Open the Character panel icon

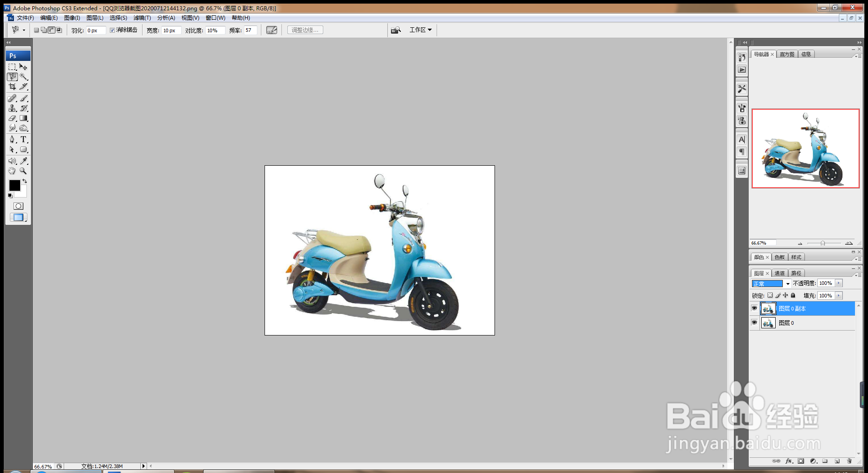742,140
